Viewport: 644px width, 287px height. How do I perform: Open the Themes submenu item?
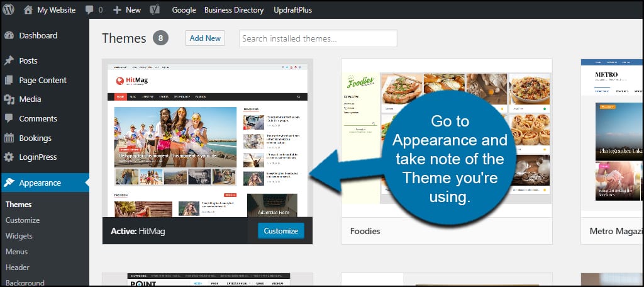(18, 205)
